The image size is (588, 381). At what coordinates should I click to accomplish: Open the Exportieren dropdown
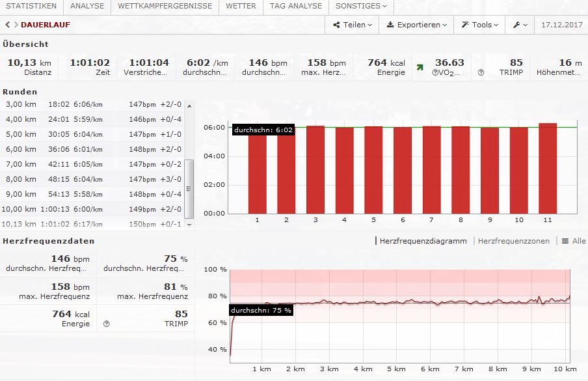coord(417,25)
